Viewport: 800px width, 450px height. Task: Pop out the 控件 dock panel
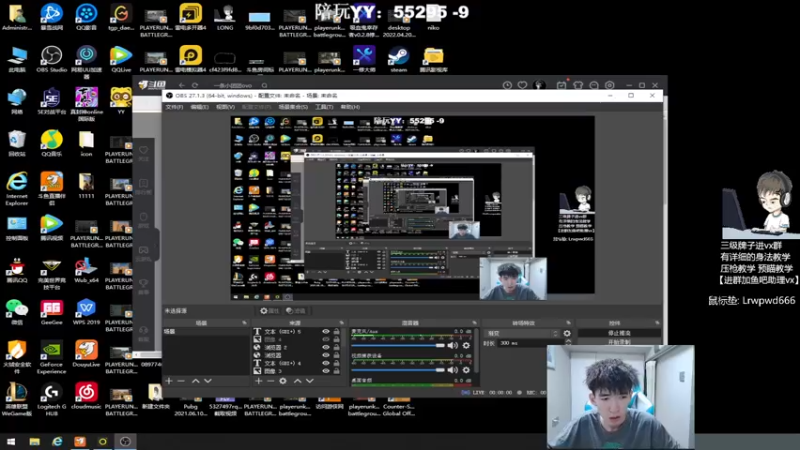[657, 323]
